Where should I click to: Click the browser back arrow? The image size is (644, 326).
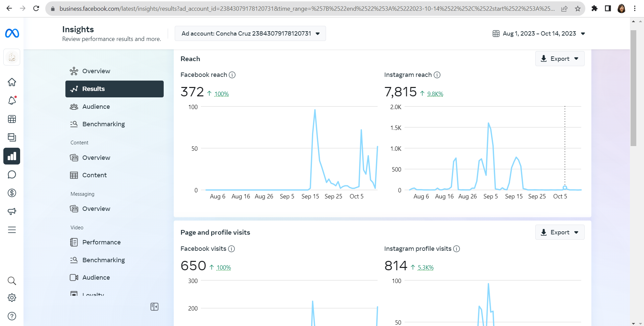(9, 8)
